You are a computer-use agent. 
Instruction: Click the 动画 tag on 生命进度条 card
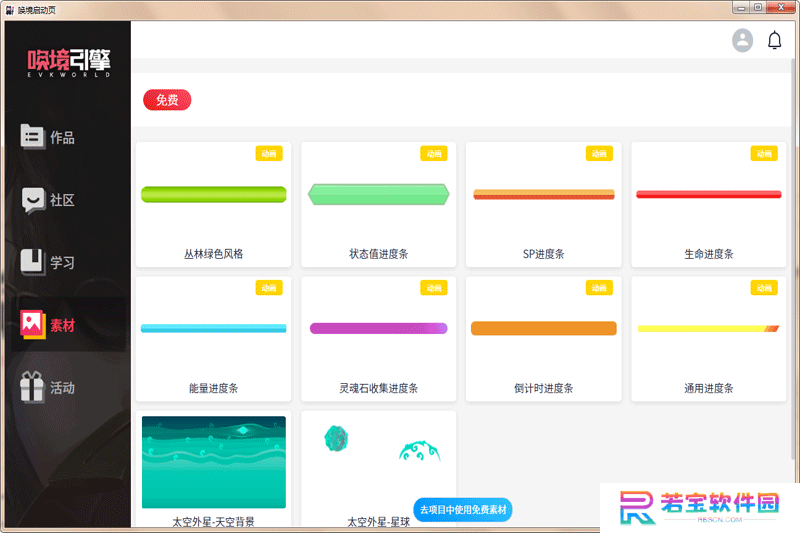[764, 154]
